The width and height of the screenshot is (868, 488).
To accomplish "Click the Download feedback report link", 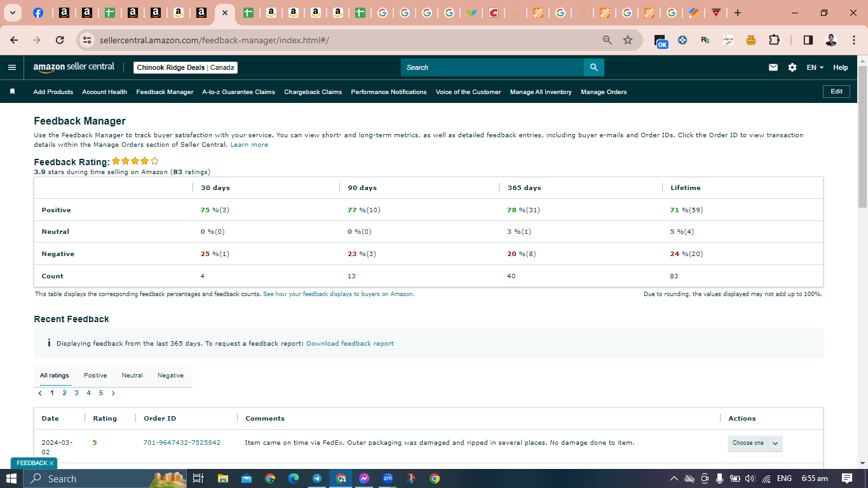I will pos(350,344).
